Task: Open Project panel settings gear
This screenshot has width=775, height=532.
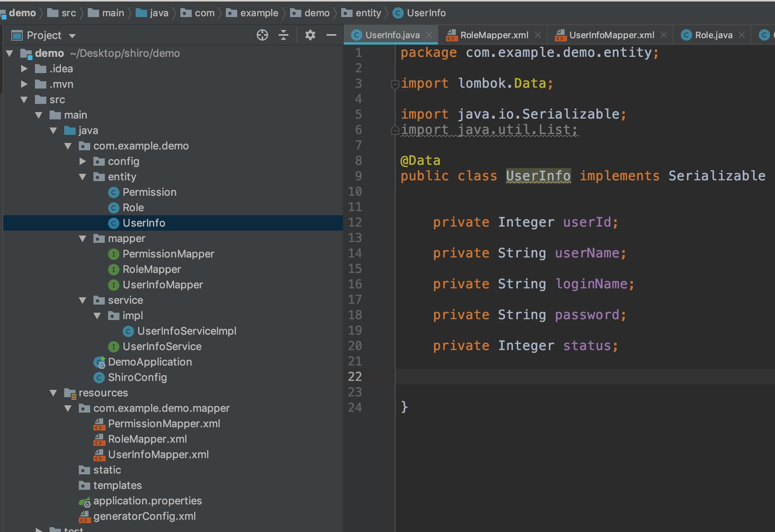Action: pos(310,35)
